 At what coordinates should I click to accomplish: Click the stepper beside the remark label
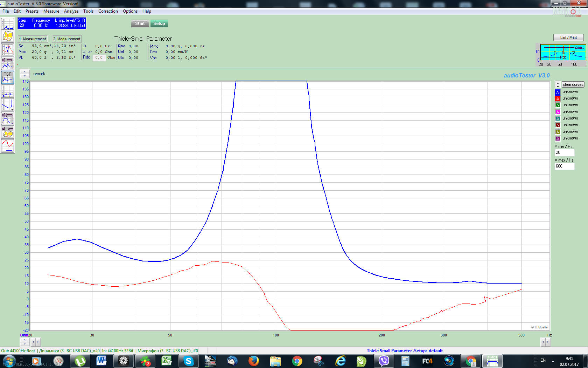point(24,74)
